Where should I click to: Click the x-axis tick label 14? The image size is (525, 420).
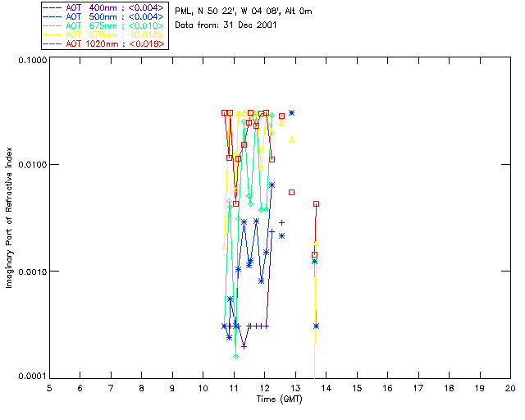point(326,388)
